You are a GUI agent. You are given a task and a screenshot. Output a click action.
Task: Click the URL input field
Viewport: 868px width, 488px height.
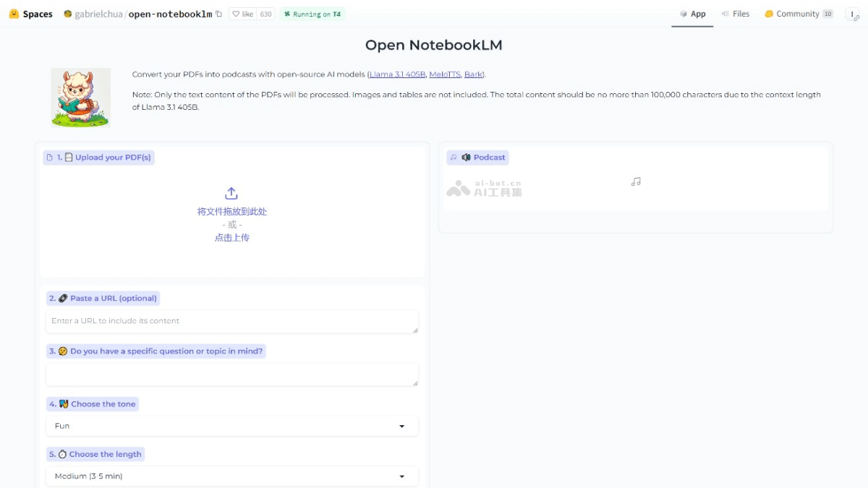pos(231,321)
